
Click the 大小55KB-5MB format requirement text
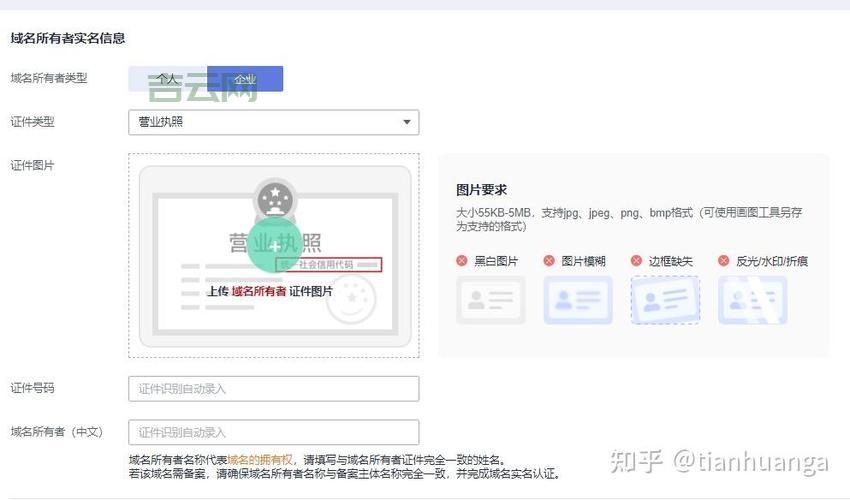629,219
